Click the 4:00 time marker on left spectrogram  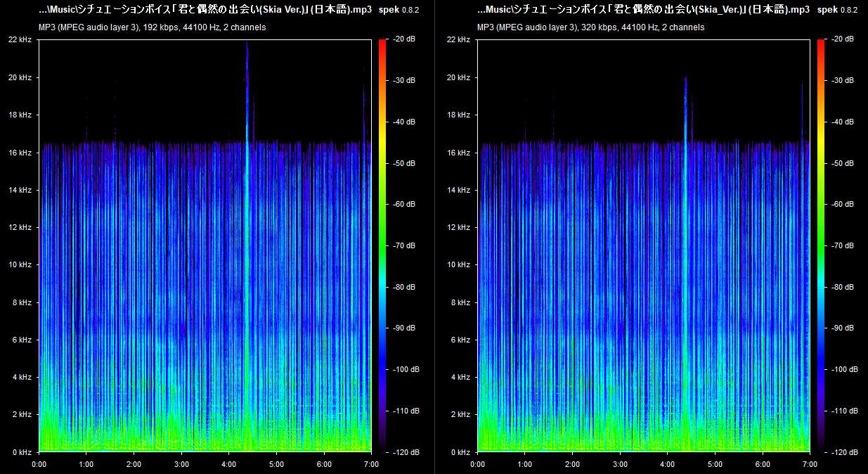[229, 464]
